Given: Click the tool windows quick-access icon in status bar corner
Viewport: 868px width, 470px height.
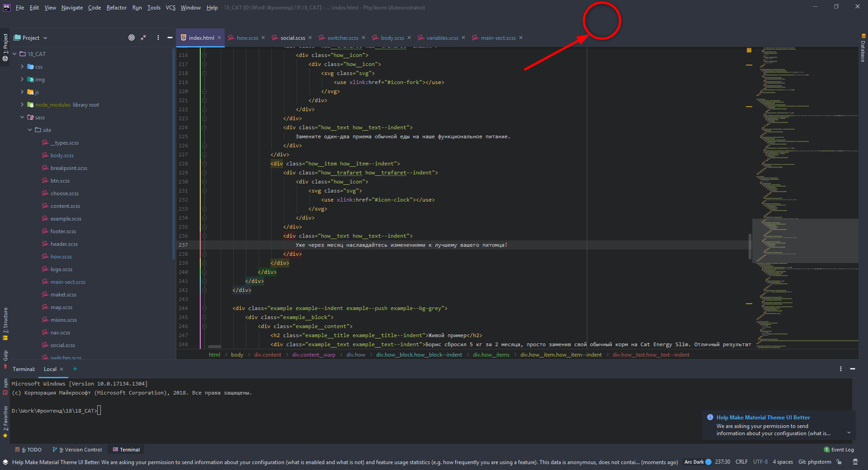Looking at the screenshot, I should [5, 462].
